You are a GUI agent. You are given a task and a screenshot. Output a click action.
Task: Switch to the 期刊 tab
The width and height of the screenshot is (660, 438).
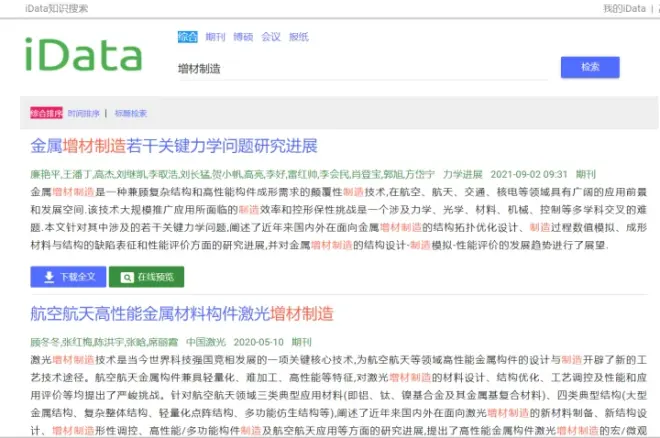pos(215,37)
